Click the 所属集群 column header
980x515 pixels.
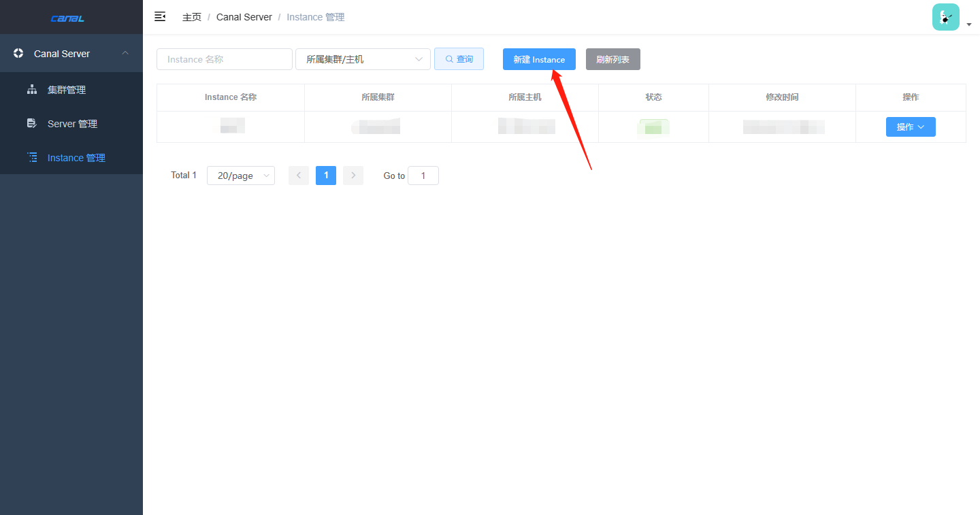point(378,97)
